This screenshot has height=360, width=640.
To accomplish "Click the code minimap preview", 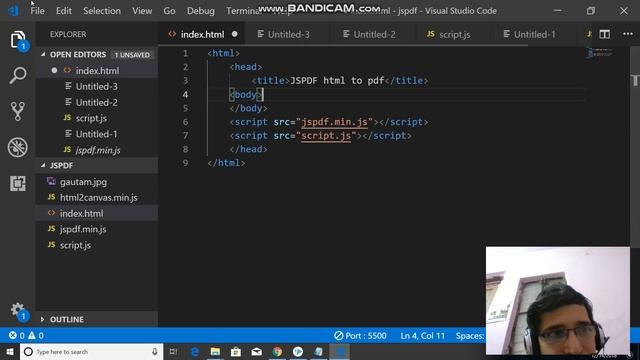I will (599, 53).
